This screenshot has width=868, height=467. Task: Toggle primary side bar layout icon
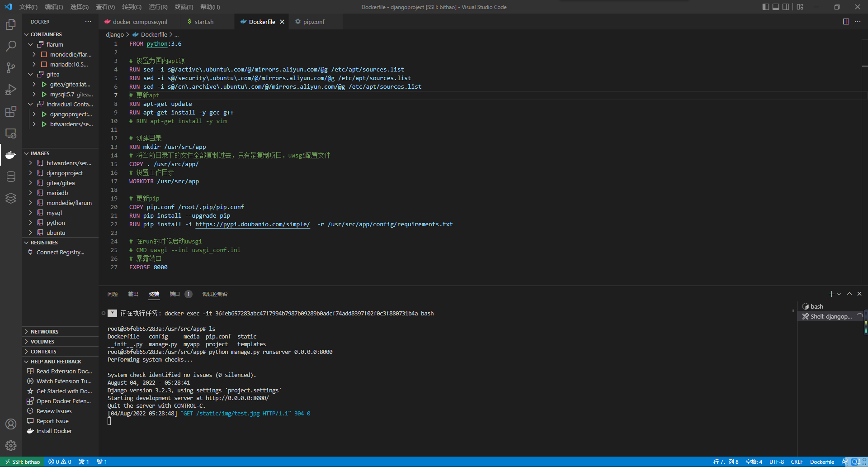pos(765,7)
